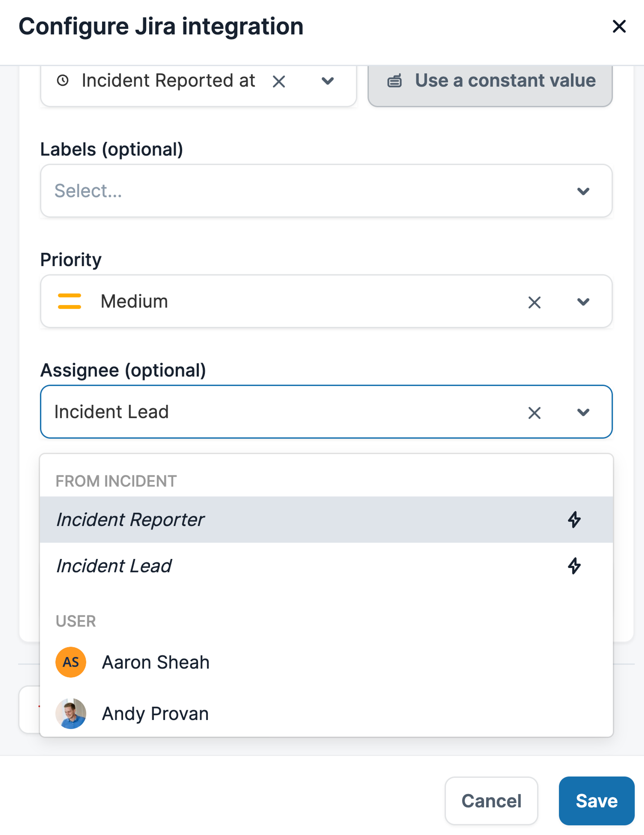
Task: Choose Aaron Sheah as assignee
Action: click(x=155, y=662)
